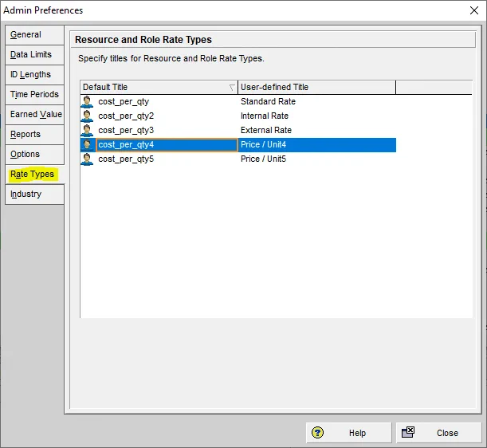This screenshot has height=448, width=487.
Task: Click the window icon on Close button
Action: [408, 432]
